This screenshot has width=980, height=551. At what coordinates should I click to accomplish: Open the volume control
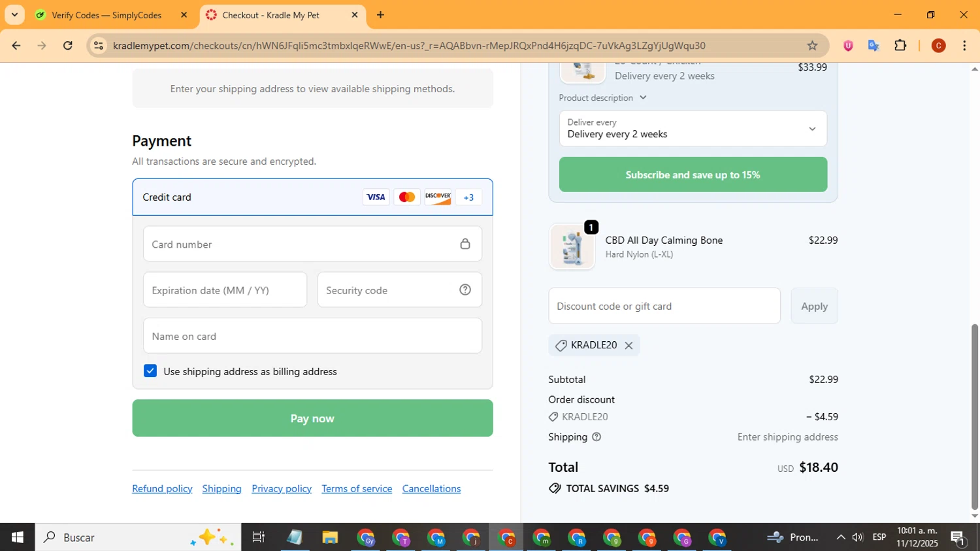(858, 537)
